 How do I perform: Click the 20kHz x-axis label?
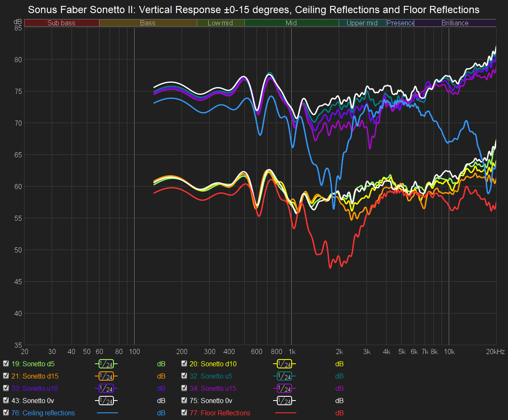point(495,351)
